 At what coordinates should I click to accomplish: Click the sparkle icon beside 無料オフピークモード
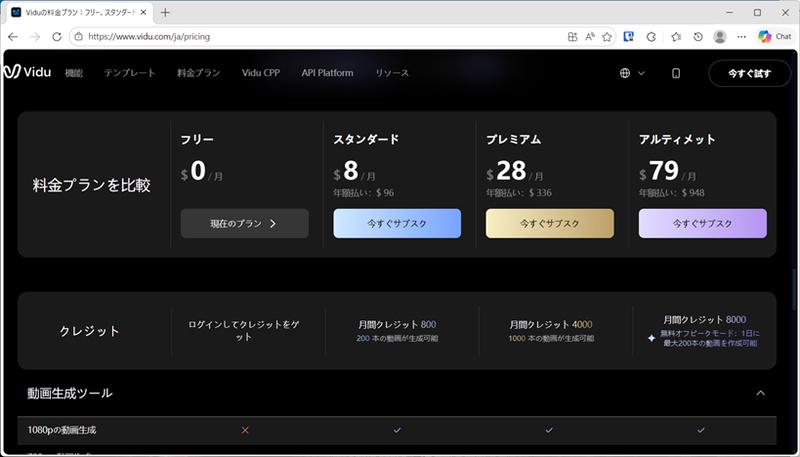[651, 338]
